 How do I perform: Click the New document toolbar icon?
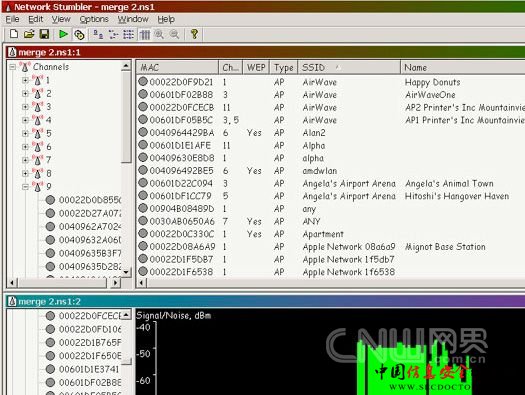[14, 34]
